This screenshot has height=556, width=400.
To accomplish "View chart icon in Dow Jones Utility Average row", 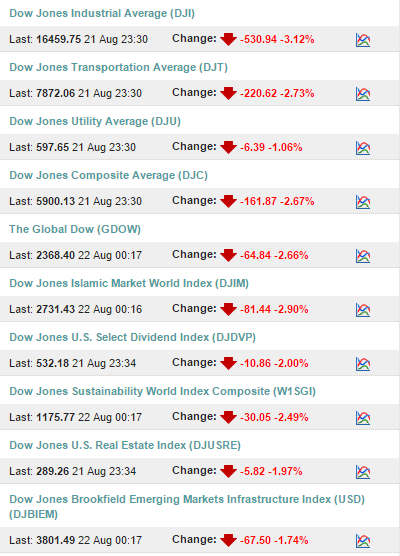I will click(363, 148).
